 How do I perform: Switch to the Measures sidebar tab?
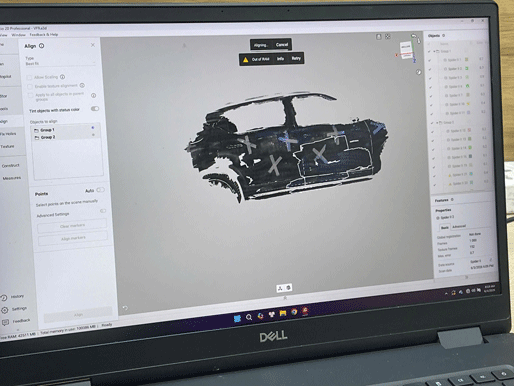point(12,178)
